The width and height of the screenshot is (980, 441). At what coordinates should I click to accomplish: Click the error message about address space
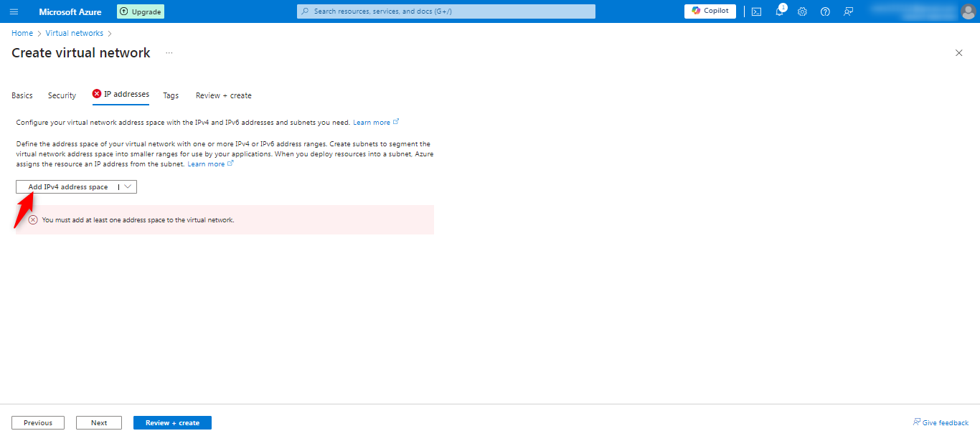[x=138, y=220]
